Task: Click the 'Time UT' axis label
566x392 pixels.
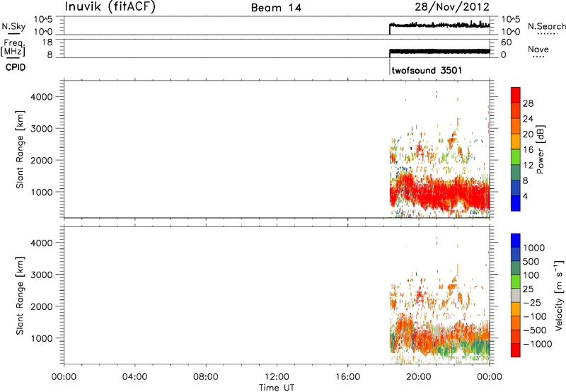Action: [277, 388]
